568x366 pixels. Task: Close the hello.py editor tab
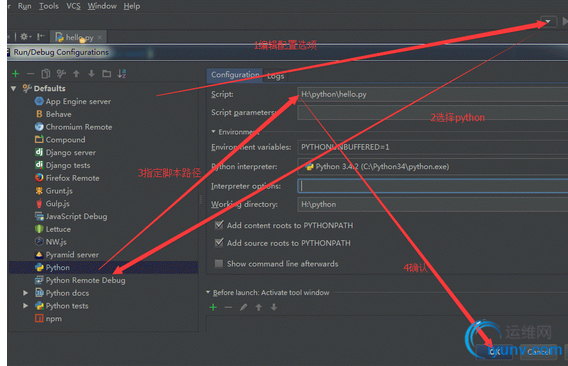click(x=100, y=37)
